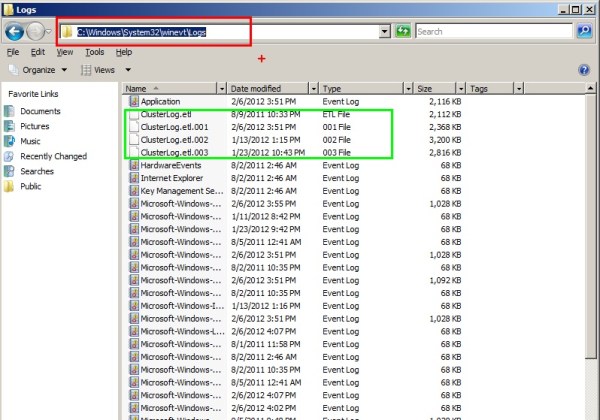Click the green Refresh button beside address bar
Screen dimensions: 600x420
(x=402, y=31)
